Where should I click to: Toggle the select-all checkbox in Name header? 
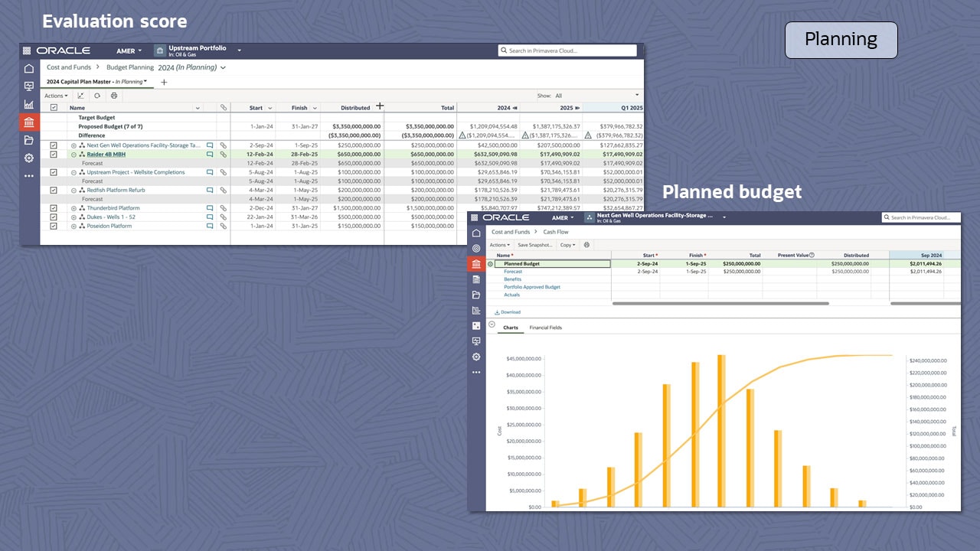point(54,108)
